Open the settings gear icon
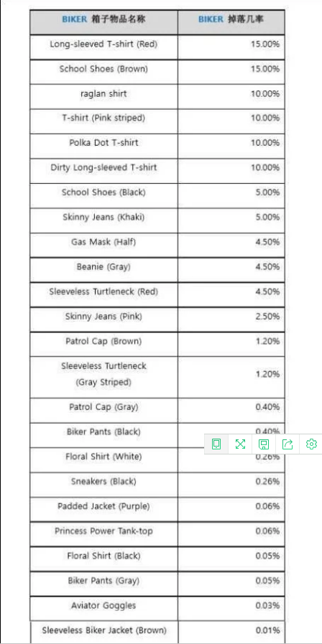The height and width of the screenshot is (644, 322). (x=311, y=444)
